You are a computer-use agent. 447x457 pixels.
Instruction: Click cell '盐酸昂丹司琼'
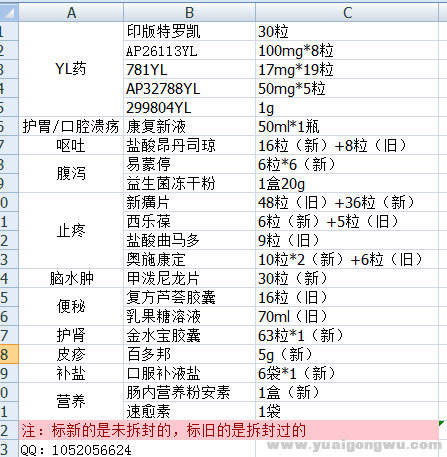tap(189, 145)
